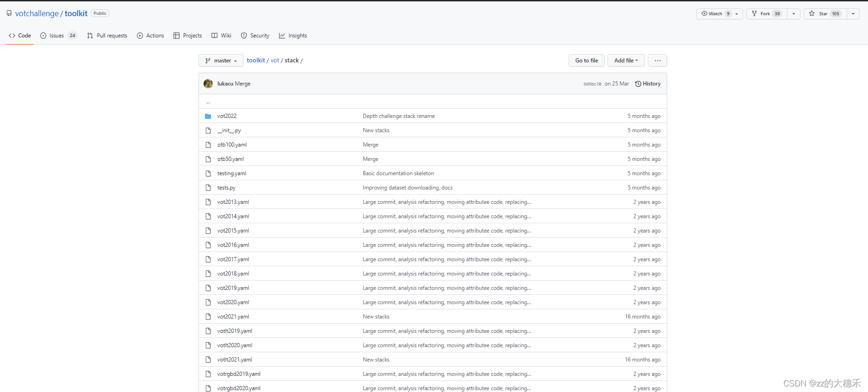Image resolution: width=868 pixels, height=392 pixels.
Task: Open the Actions tab
Action: click(x=150, y=36)
